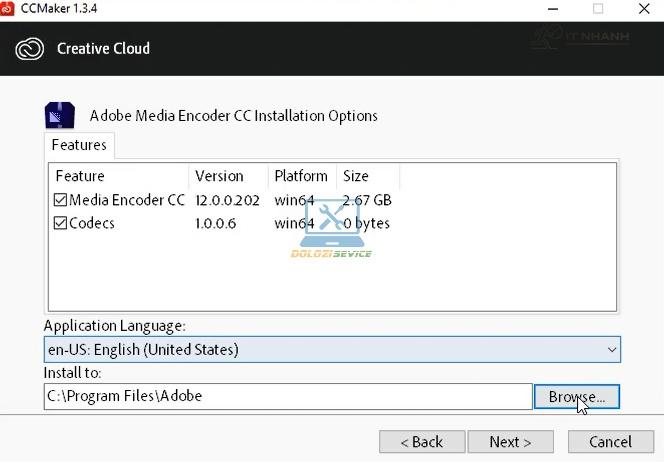
Task: Click the Adobe Media Encoder product icon
Action: coord(60,115)
